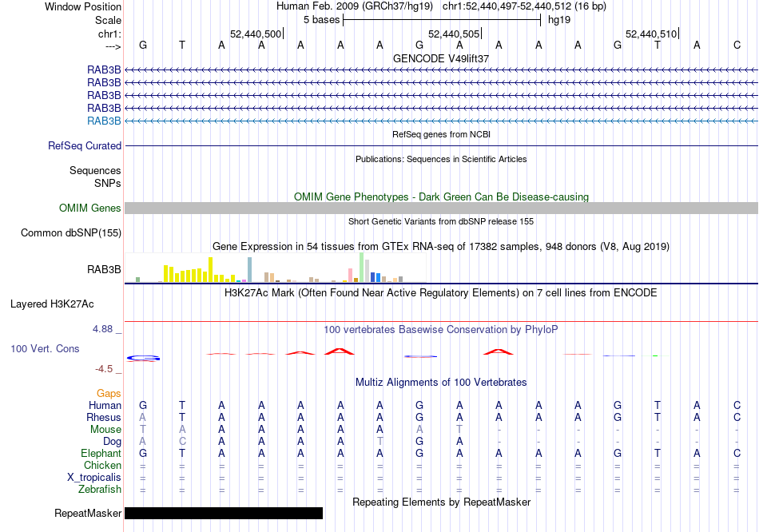Open the GENCODE V49lift37 track title
Image resolution: width=759 pixels, height=532 pixels.
point(441,58)
